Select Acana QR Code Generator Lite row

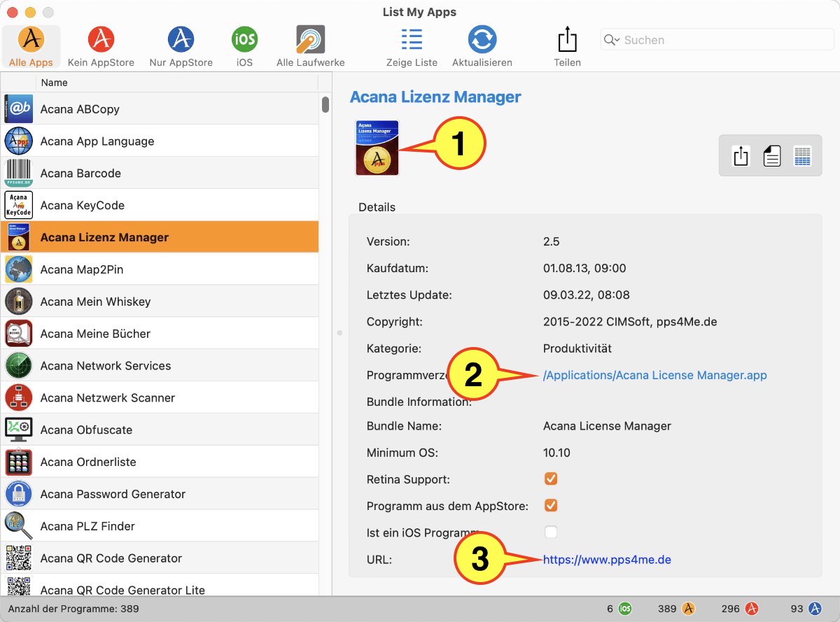click(122, 591)
